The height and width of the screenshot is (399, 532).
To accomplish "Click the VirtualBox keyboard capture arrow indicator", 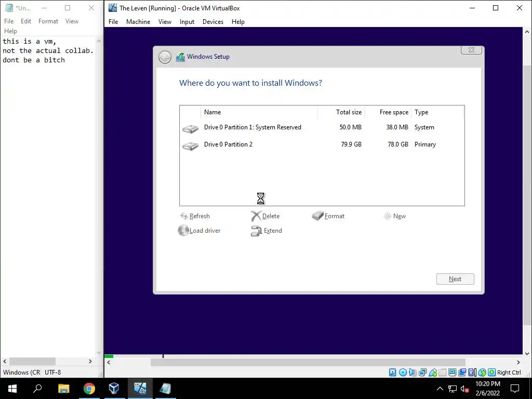I will (x=492, y=372).
